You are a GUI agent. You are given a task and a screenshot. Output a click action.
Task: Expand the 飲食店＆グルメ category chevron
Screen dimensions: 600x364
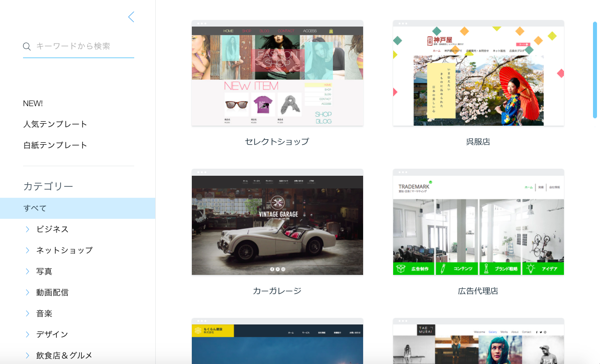(x=28, y=355)
